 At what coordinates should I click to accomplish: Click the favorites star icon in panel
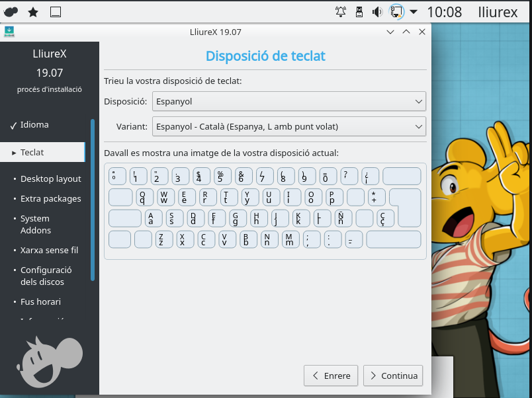pyautogui.click(x=33, y=11)
